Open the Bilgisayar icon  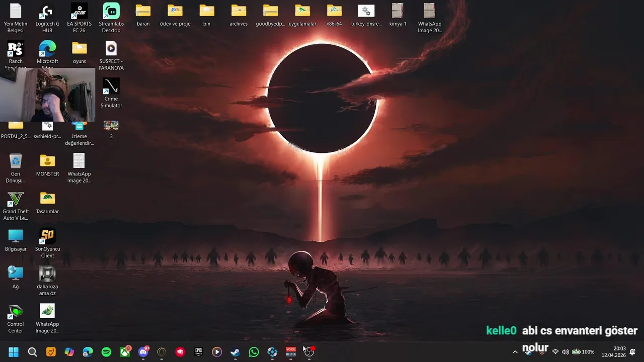[x=16, y=240]
